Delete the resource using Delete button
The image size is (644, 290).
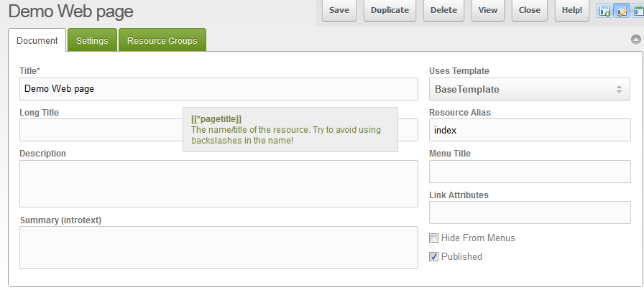click(x=443, y=11)
